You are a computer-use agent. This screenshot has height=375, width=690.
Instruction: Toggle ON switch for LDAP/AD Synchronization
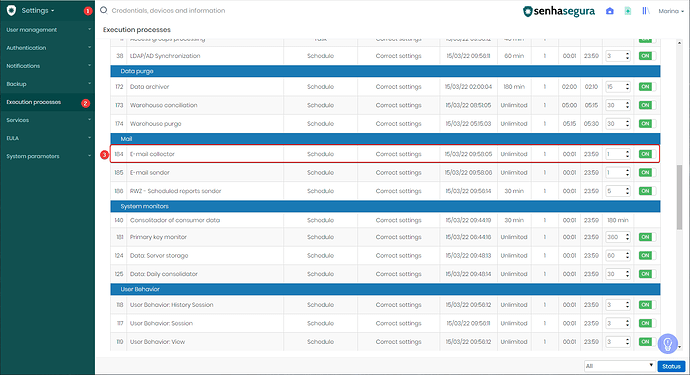click(647, 56)
